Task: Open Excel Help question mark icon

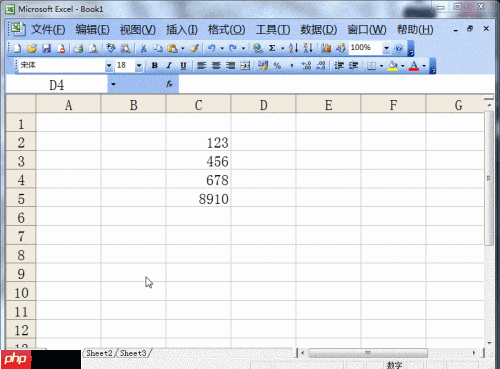Action: click(x=398, y=49)
